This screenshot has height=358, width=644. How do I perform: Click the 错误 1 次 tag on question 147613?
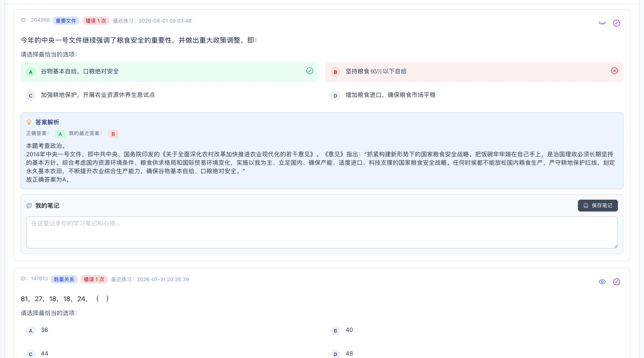[x=94, y=279]
